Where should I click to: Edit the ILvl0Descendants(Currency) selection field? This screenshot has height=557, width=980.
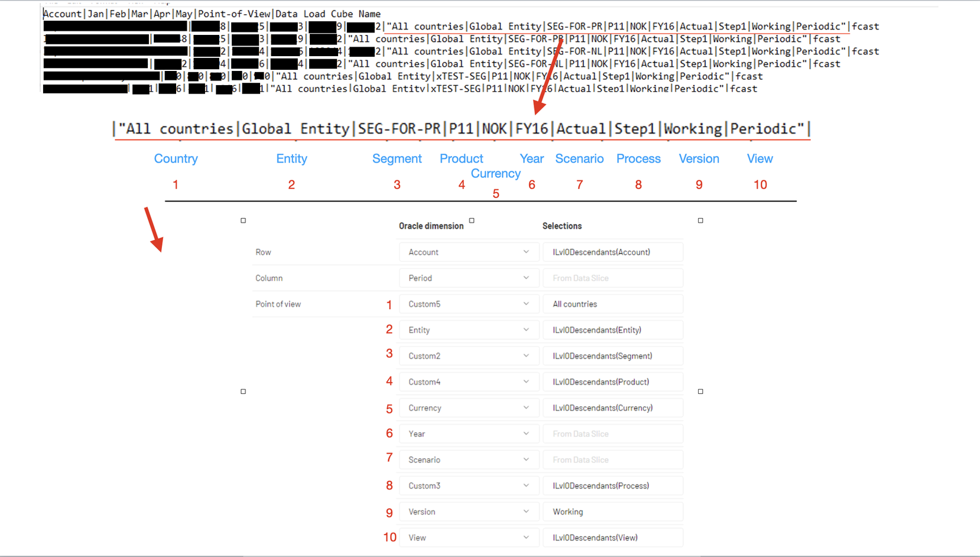(613, 408)
